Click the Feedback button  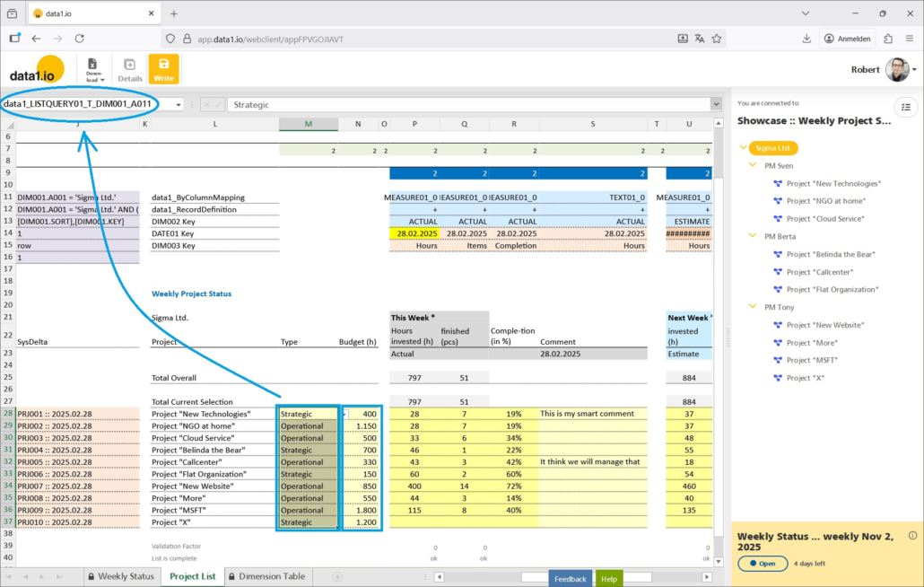click(x=570, y=579)
